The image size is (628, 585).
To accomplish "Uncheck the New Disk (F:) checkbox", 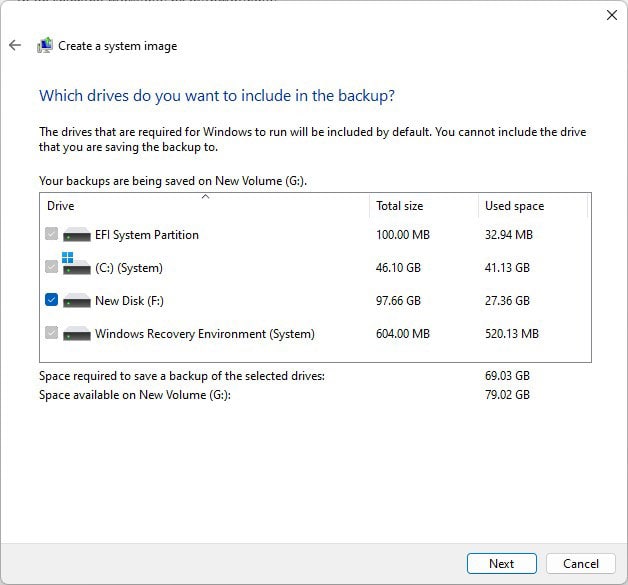I will coord(51,300).
